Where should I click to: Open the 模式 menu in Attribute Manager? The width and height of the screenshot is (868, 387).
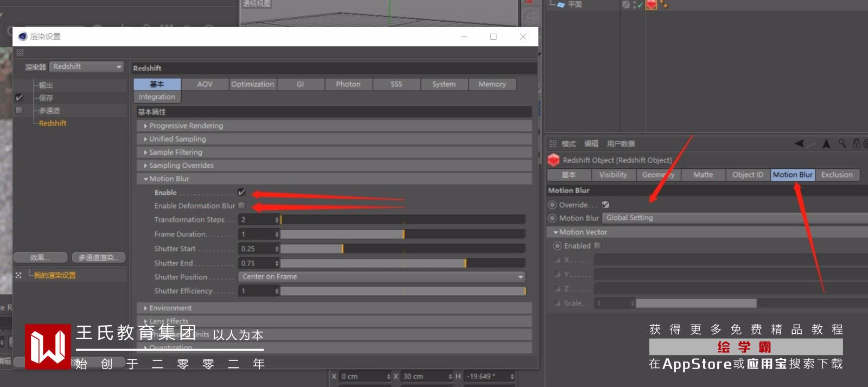point(569,144)
